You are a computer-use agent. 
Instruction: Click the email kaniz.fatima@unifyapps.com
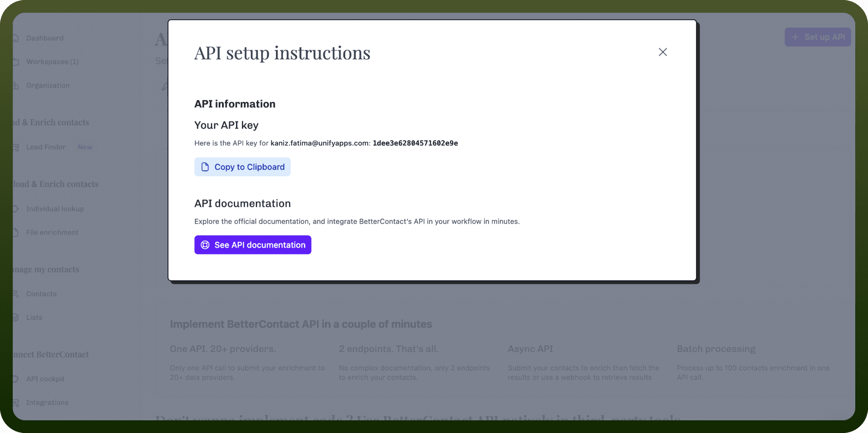320,143
